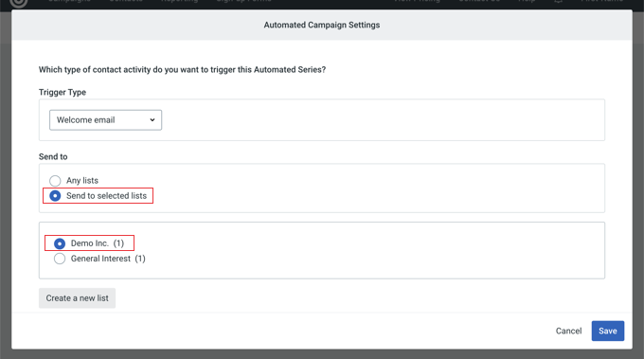The width and height of the screenshot is (644, 359).
Task: Click the Trigger Type label
Action: tap(63, 93)
